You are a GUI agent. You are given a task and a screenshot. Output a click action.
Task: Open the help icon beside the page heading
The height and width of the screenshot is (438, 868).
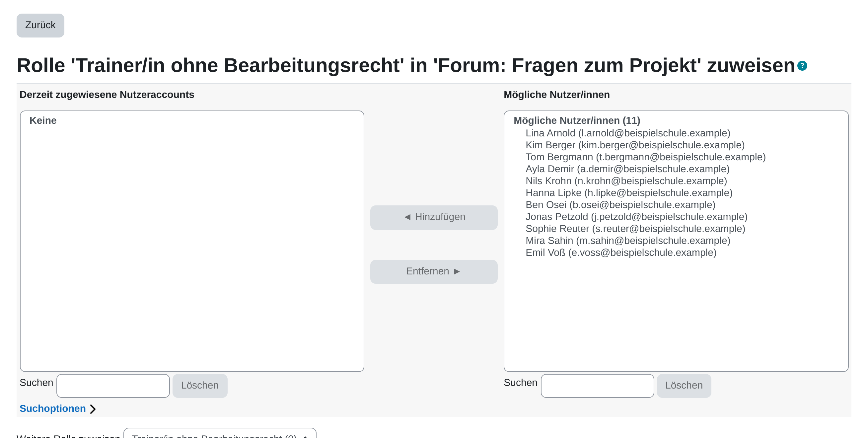802,66
